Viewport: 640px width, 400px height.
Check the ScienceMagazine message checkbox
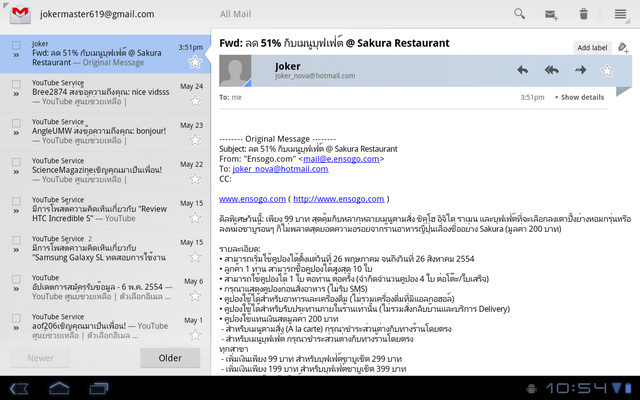pos(16,162)
